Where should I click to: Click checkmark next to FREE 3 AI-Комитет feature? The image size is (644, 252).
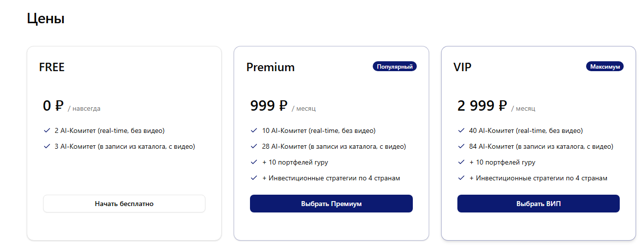click(x=47, y=146)
